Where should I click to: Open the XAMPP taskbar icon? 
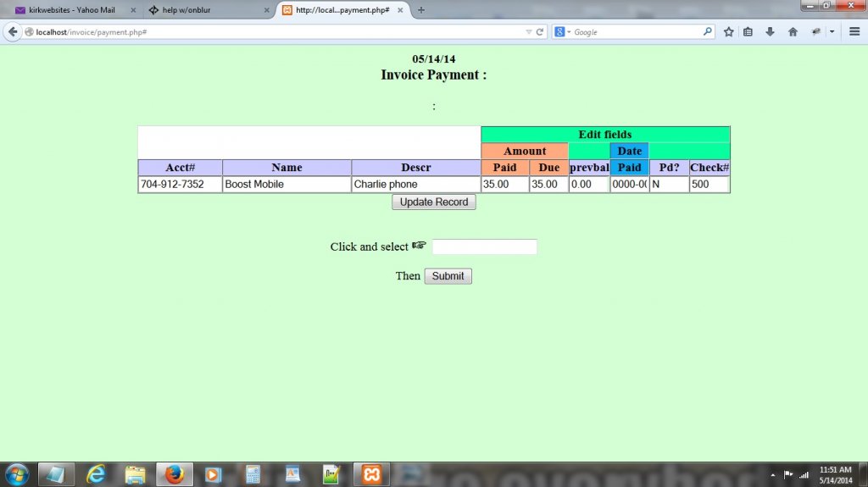tap(371, 474)
